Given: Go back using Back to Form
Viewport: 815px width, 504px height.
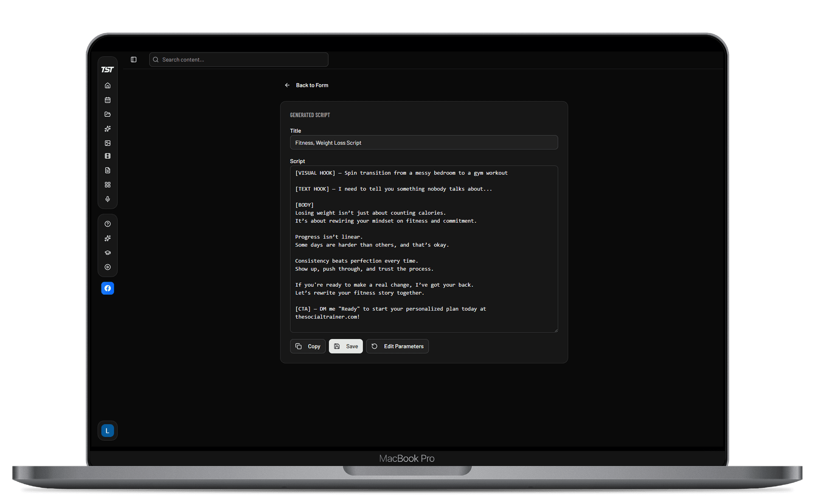Looking at the screenshot, I should click(306, 85).
